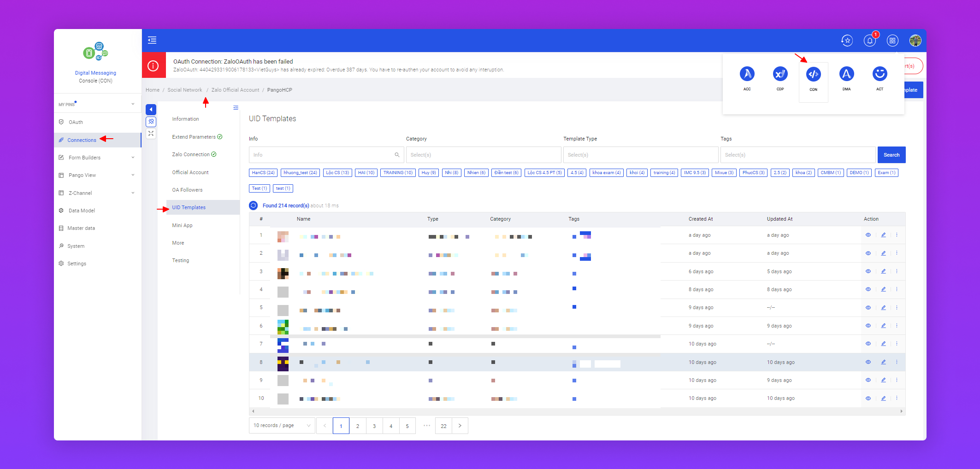Collapse the sidebar with hamburger icon

click(152, 41)
